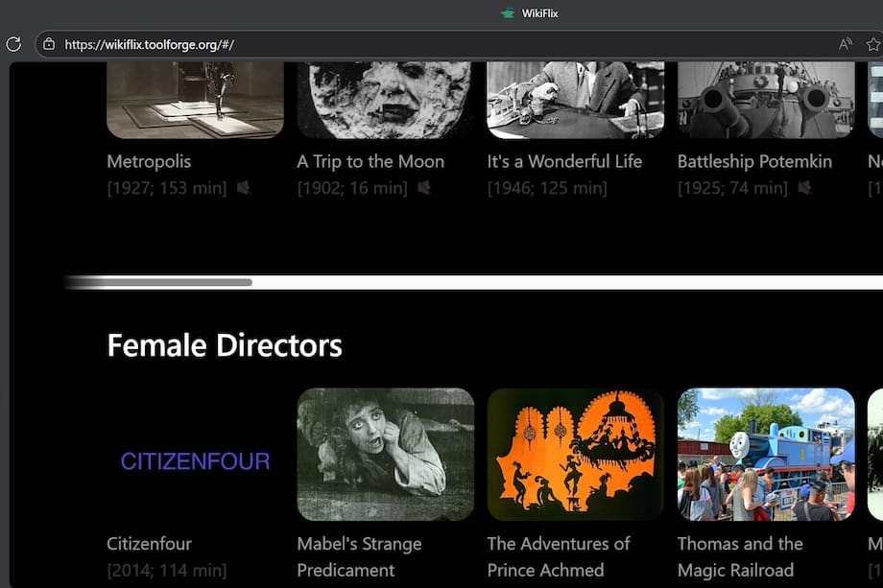
Task: Add page to favorites with star icon
Action: click(872, 44)
